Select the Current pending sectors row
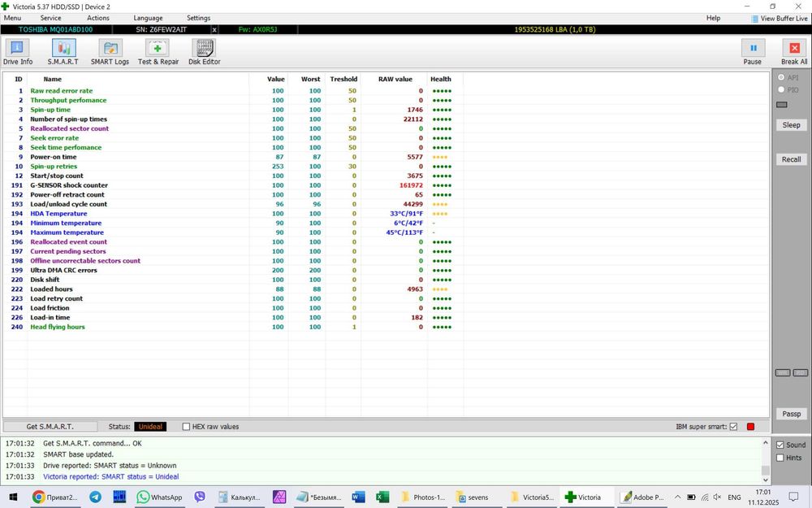Viewport: 812px width, 508px height. pos(232,251)
